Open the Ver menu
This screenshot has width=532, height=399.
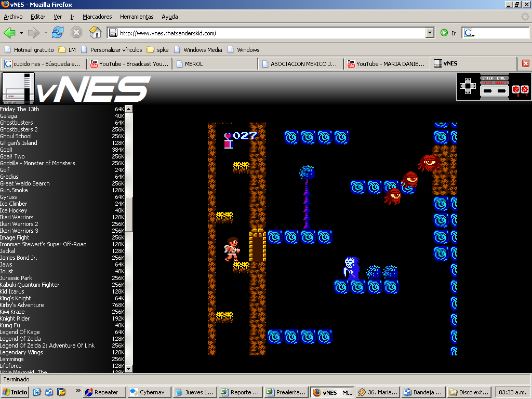58,17
